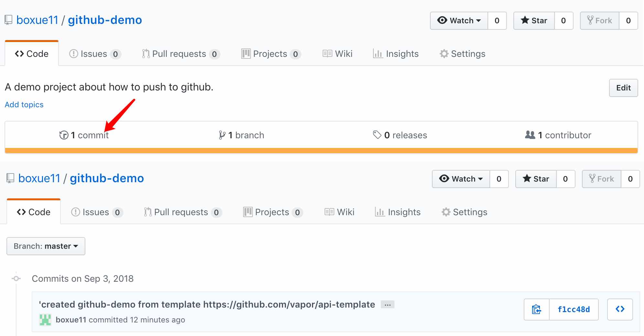Open the 1 contributor link
The image size is (644, 336).
558,135
